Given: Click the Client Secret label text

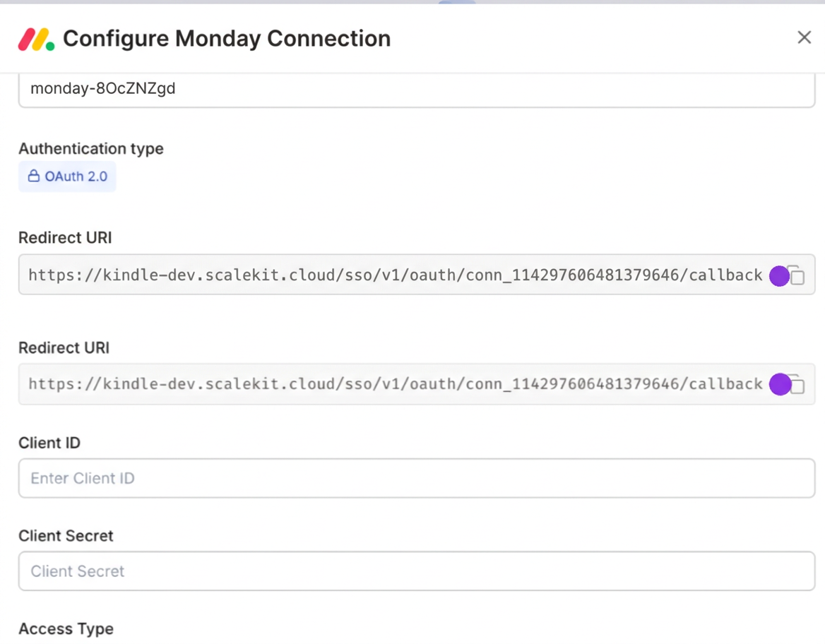Looking at the screenshot, I should (66, 535).
